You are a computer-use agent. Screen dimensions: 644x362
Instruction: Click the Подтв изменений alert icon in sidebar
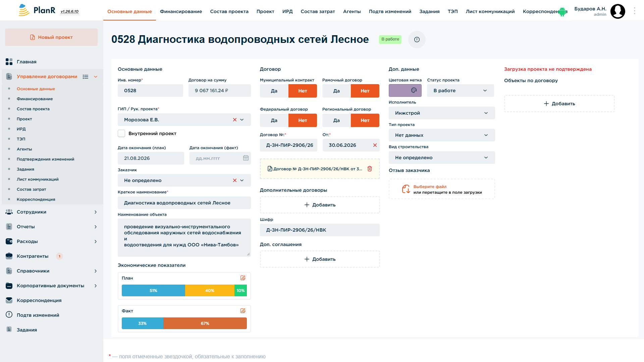[x=9, y=315]
